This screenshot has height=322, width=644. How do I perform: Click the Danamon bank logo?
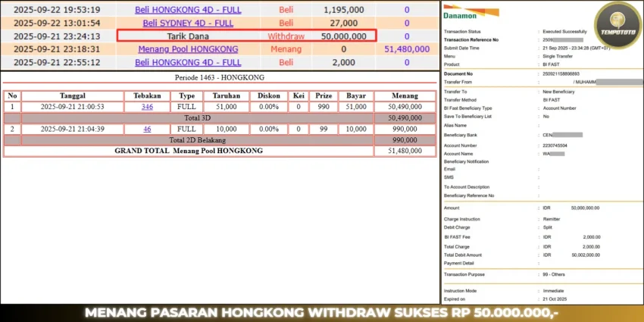(x=470, y=12)
